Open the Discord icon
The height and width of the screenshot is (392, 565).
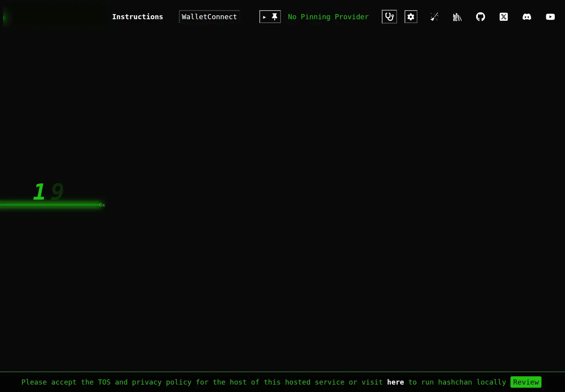coord(527,17)
